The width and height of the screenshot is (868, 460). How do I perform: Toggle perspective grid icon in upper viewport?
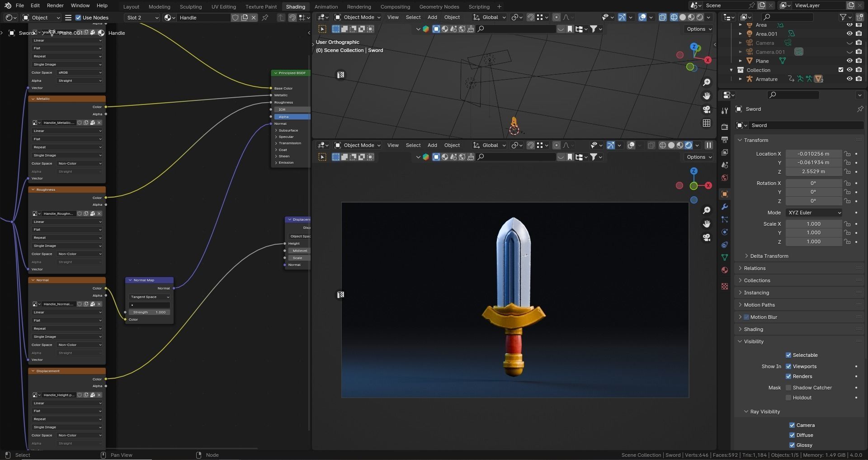tap(707, 123)
